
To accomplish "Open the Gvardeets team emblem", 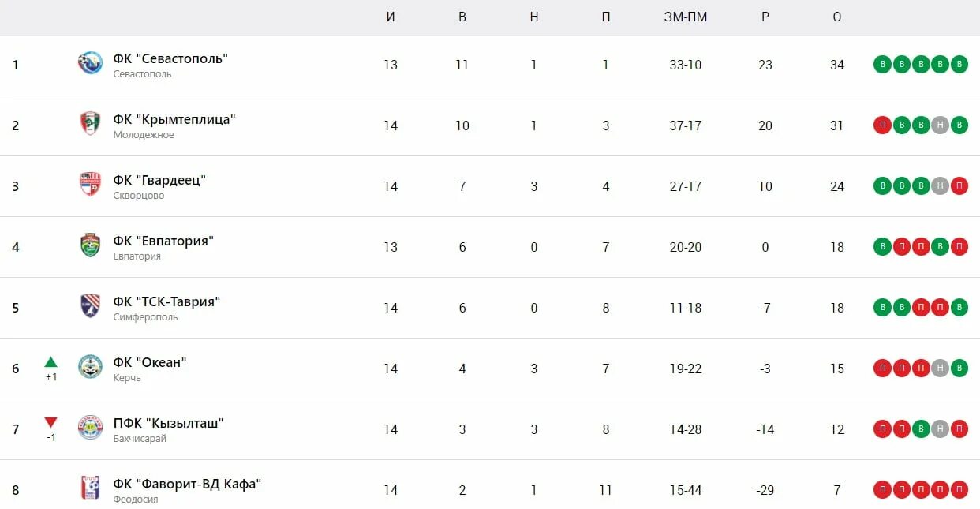I will 90,185.
